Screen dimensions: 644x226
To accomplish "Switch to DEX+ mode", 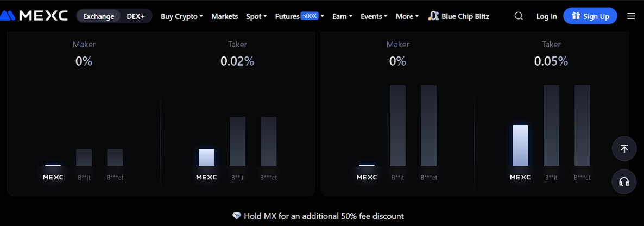I will point(136,16).
